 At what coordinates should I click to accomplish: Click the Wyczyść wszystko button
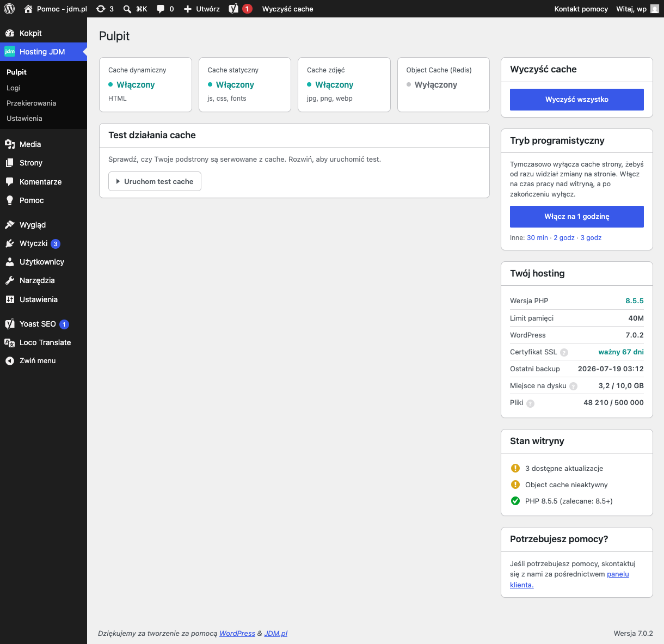(577, 100)
